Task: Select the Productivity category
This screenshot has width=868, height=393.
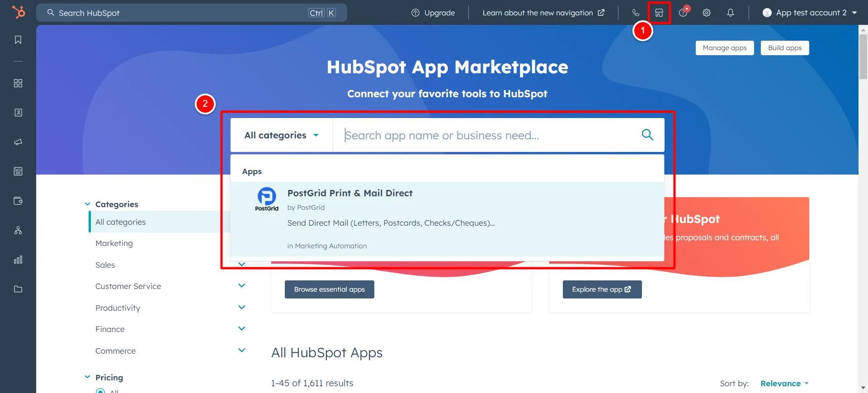Action: coord(118,308)
